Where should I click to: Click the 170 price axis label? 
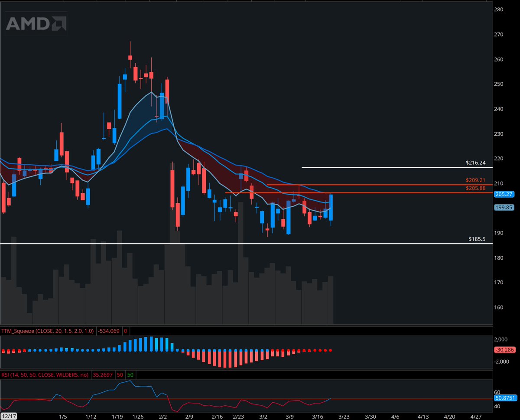[498, 283]
